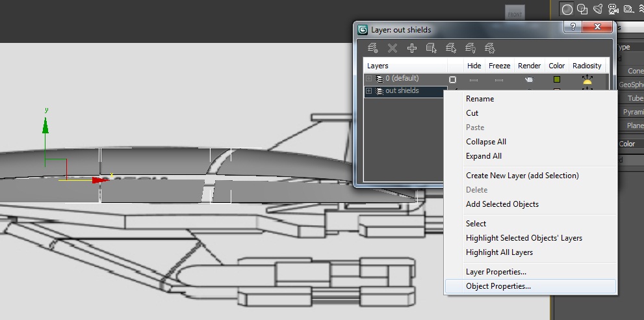This screenshot has height=320, width=644.
Task: Click the X delete layer toolbar icon
Action: tap(392, 48)
